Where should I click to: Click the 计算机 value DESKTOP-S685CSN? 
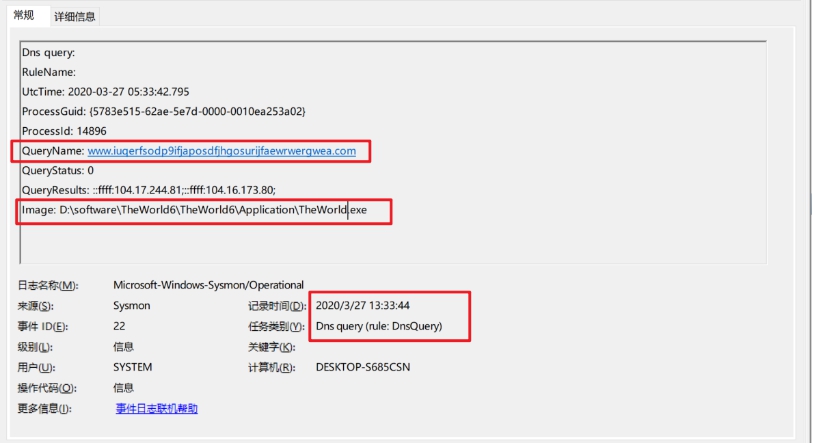363,367
